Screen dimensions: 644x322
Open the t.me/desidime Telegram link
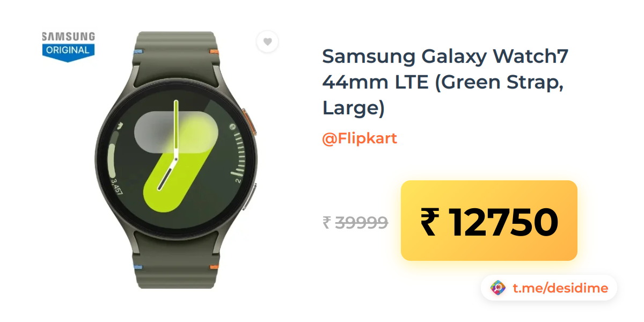click(x=560, y=288)
